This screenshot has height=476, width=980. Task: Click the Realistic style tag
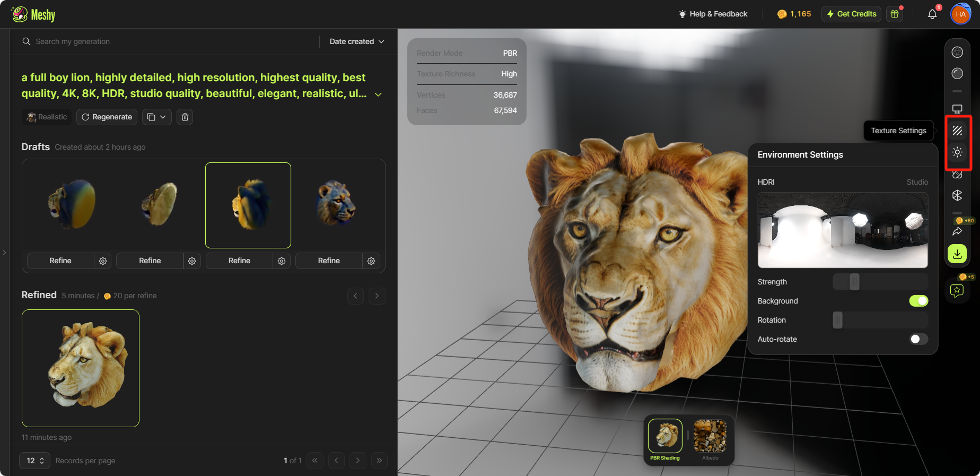(47, 117)
